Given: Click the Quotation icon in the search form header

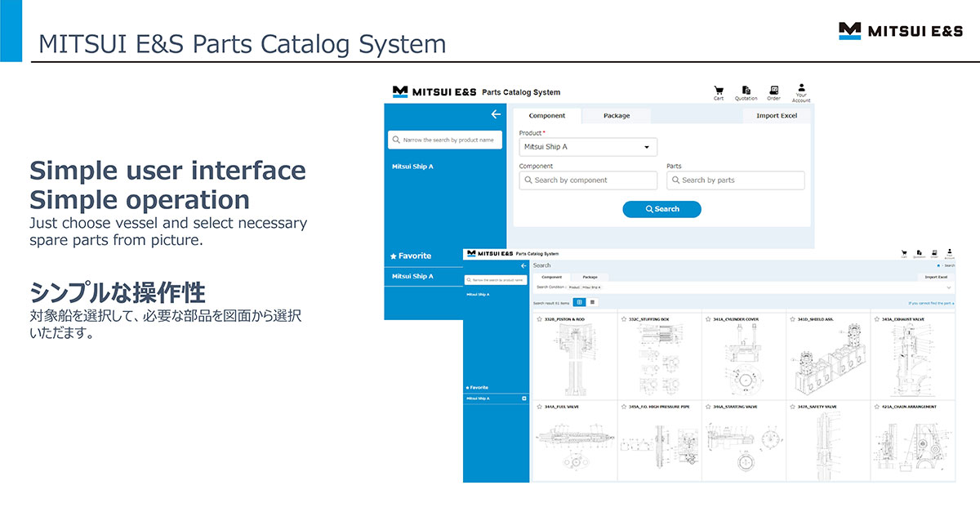Looking at the screenshot, I should click(746, 91).
